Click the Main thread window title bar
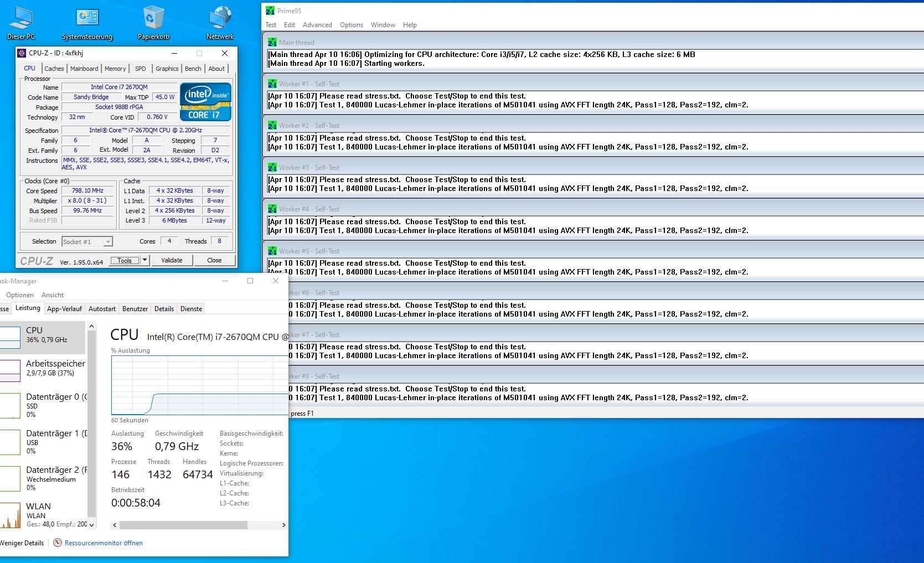924x563 pixels. (x=594, y=42)
